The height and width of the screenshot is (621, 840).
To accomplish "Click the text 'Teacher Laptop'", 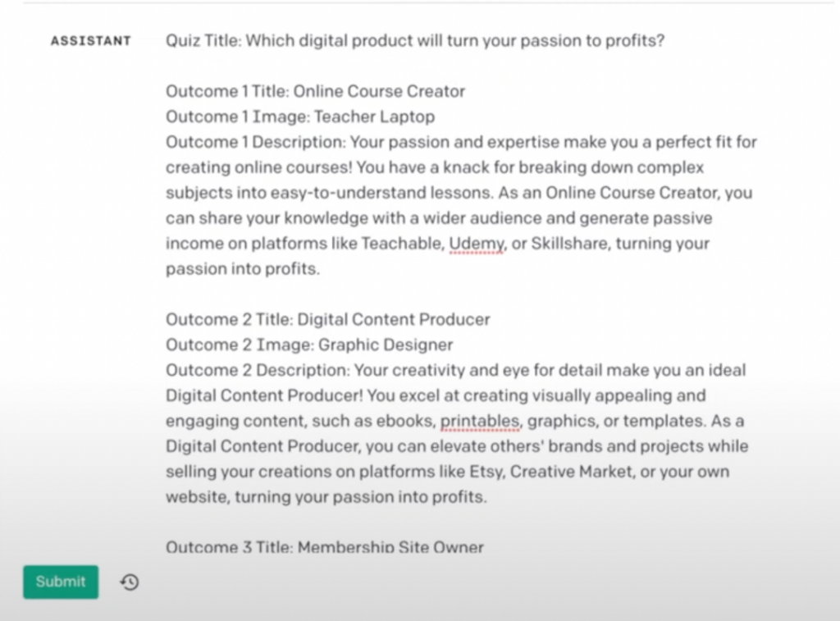I will 374,116.
